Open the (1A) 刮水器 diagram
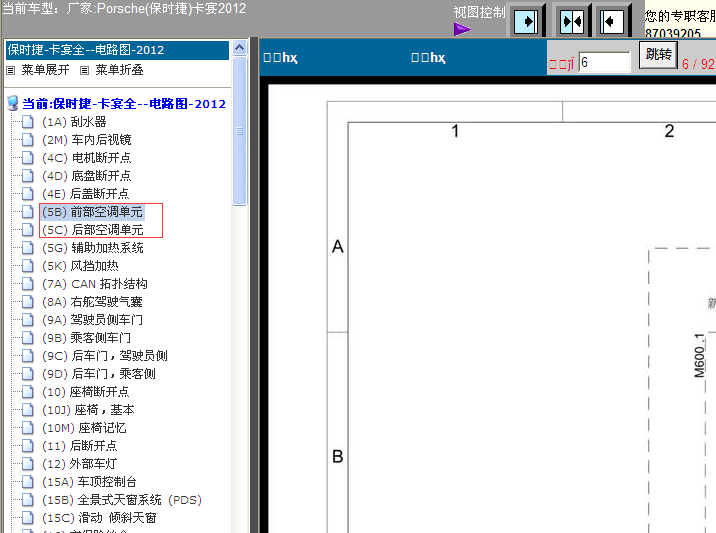The height and width of the screenshot is (533, 716). (x=74, y=122)
